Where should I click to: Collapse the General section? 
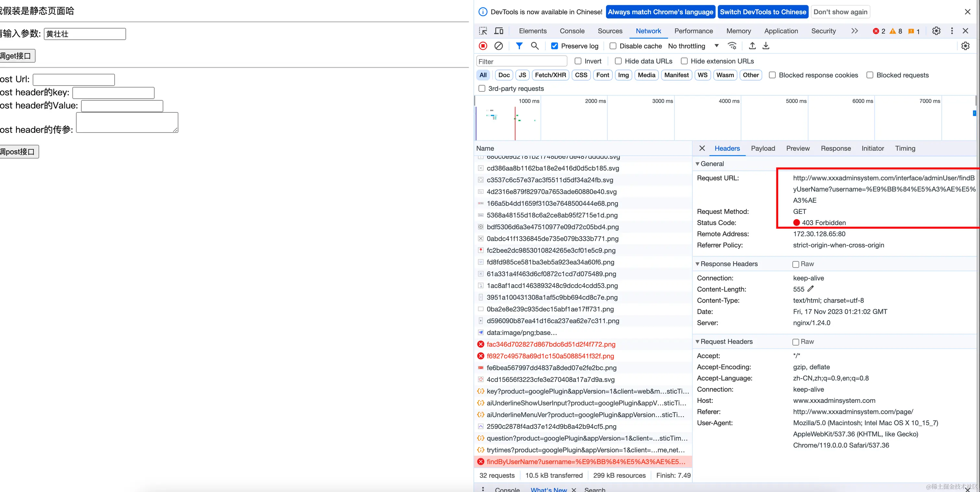pos(698,164)
